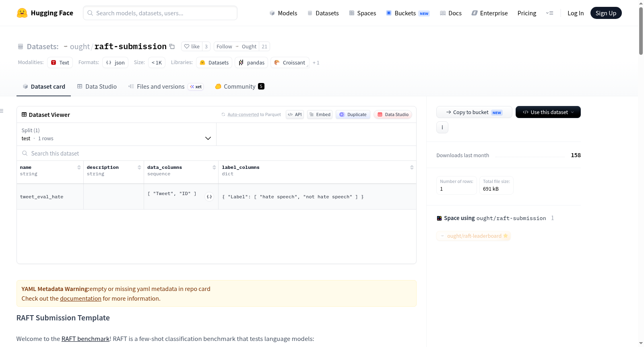Viewport: 644px width, 347px height.
Task: Focus the top search models field
Action: point(160,13)
